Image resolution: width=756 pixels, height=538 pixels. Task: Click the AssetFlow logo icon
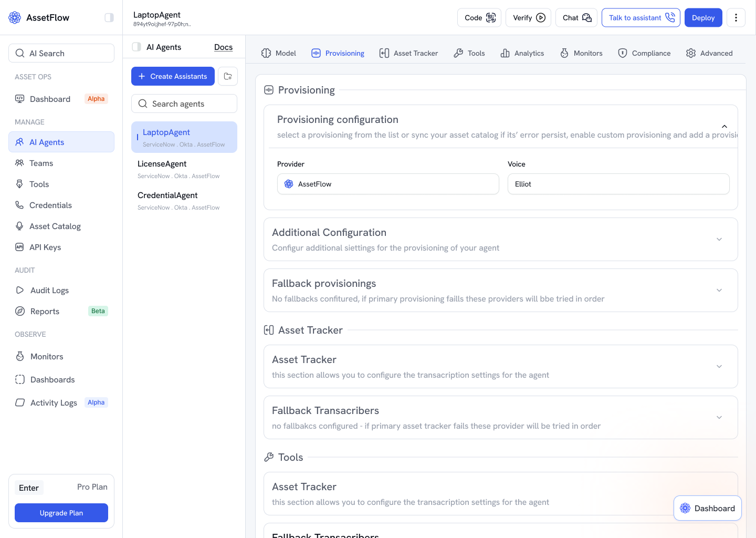pyautogui.click(x=15, y=17)
